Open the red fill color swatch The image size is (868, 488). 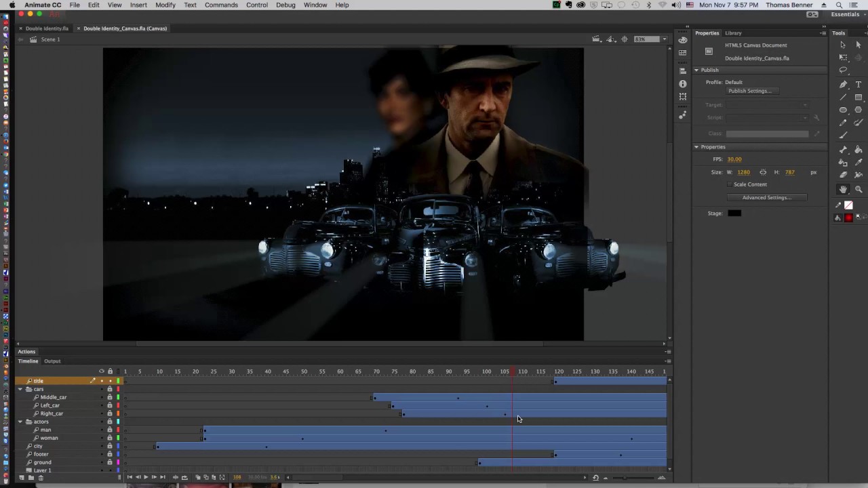pyautogui.click(x=848, y=218)
